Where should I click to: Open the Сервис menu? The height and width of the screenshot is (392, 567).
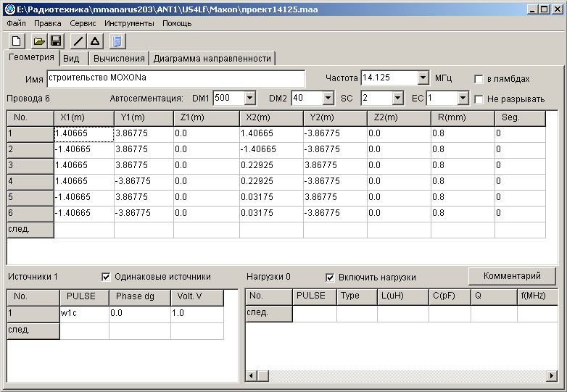[x=83, y=23]
